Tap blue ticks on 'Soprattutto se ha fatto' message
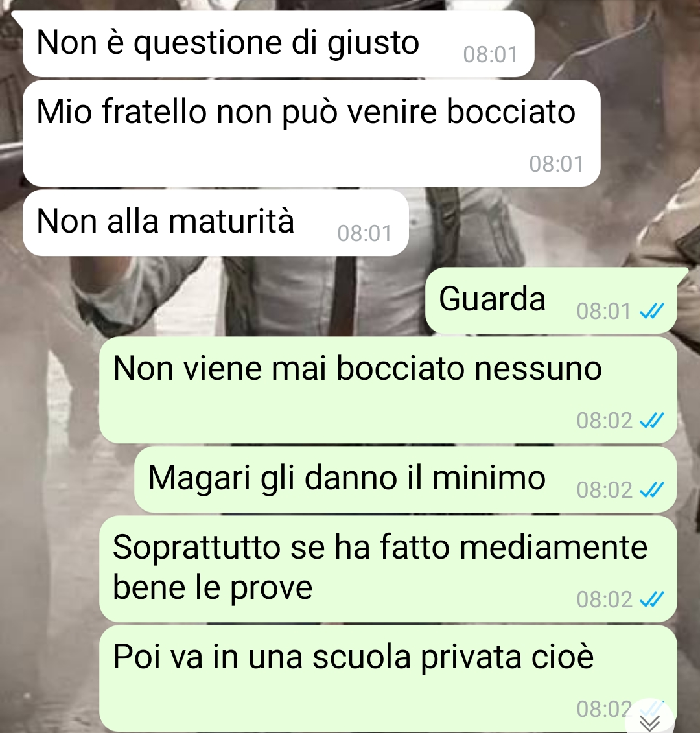Image resolution: width=700 pixels, height=733 pixels. [x=652, y=599]
